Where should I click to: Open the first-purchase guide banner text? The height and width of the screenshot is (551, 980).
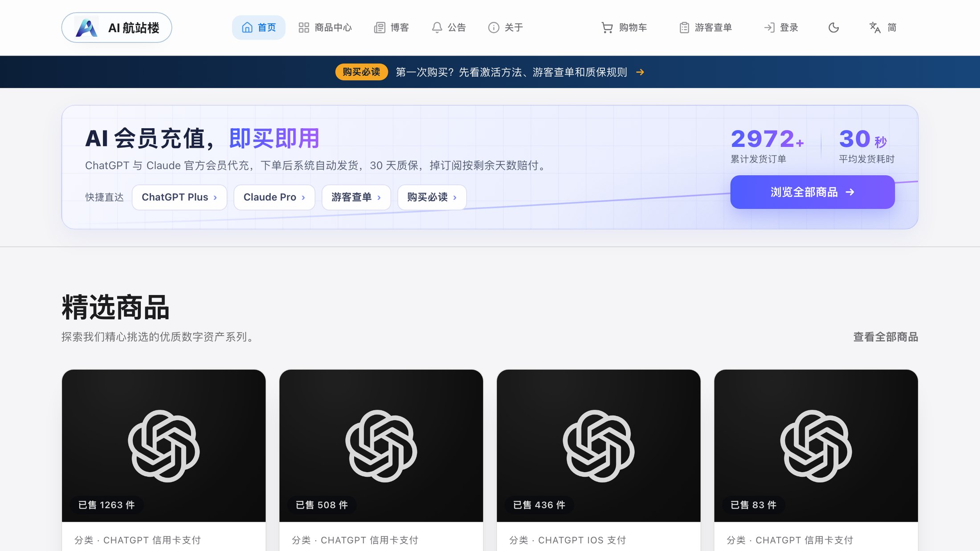point(511,72)
